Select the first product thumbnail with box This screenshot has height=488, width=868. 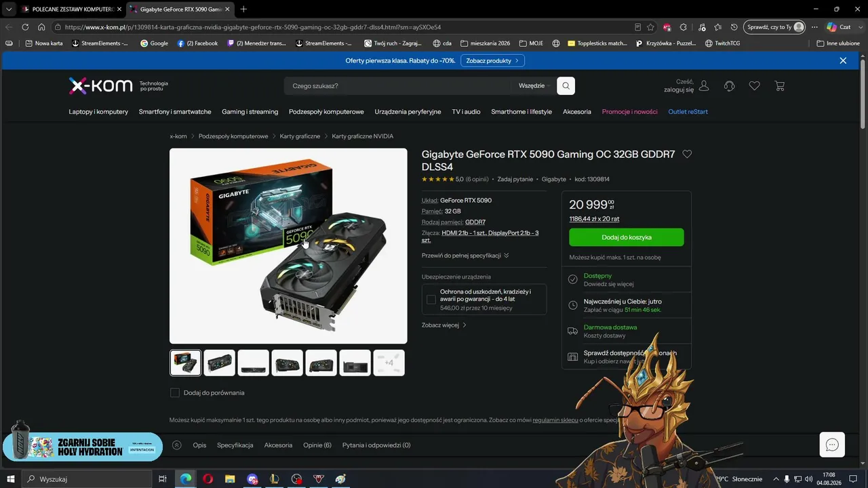[x=185, y=363]
